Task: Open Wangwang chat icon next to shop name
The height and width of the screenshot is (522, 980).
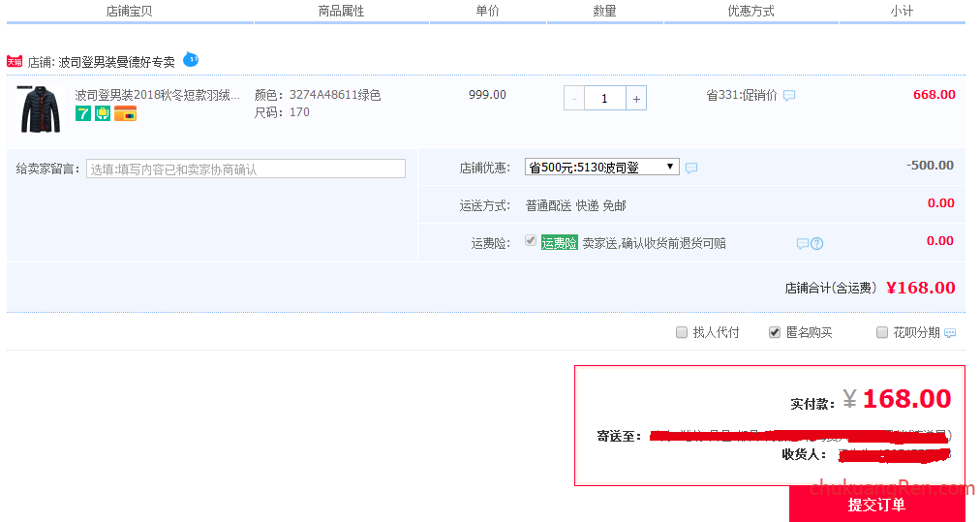Action: [x=191, y=59]
